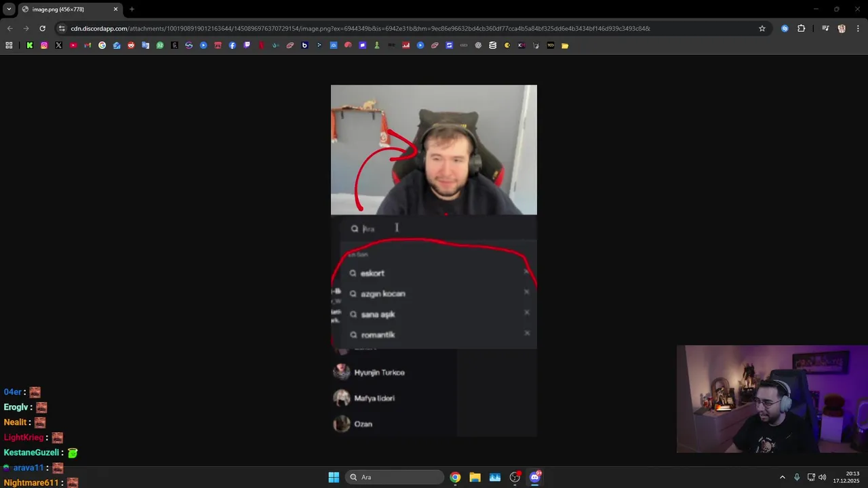Open Chrome's three-dot menu
This screenshot has height=488, width=868.
click(x=857, y=28)
